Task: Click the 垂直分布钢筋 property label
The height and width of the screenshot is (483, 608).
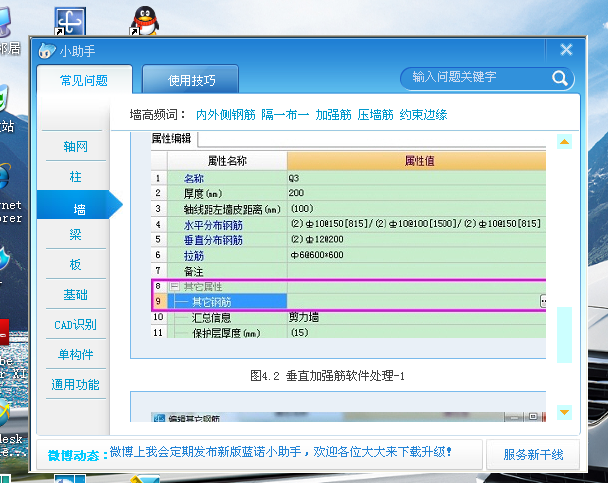Action: click(213, 240)
